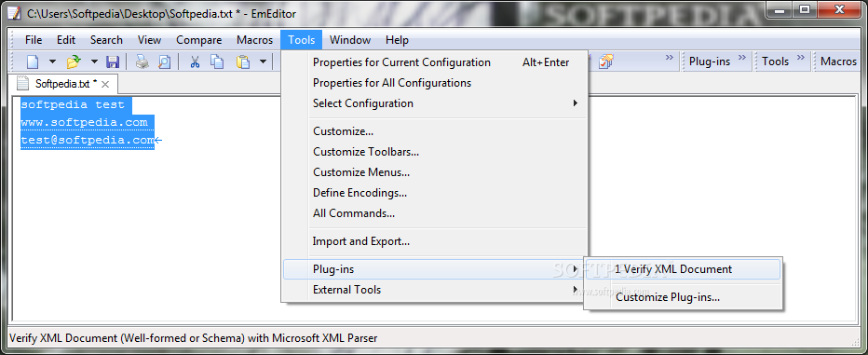
Task: Click the Save floppy disk icon
Action: [x=113, y=61]
